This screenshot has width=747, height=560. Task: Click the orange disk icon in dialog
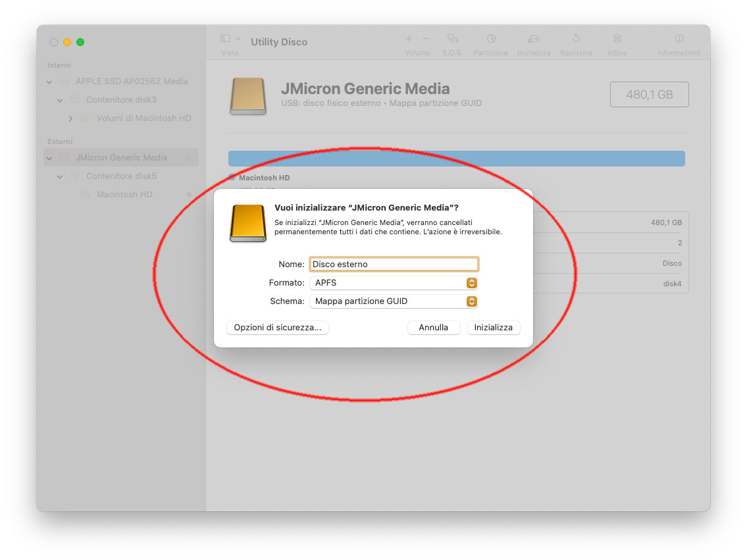(247, 223)
